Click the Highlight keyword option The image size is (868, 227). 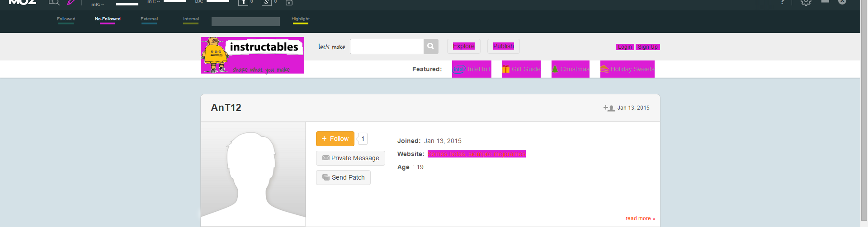pyautogui.click(x=301, y=19)
